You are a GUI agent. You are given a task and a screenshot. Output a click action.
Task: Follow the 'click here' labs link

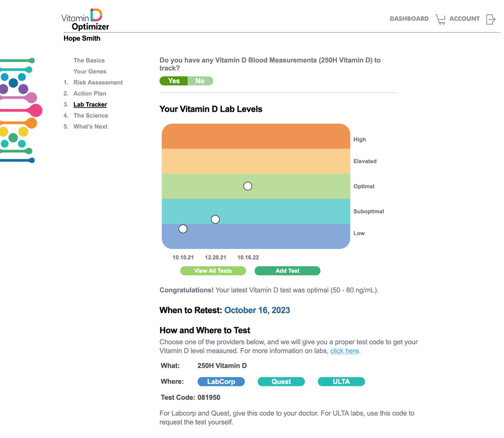344,351
